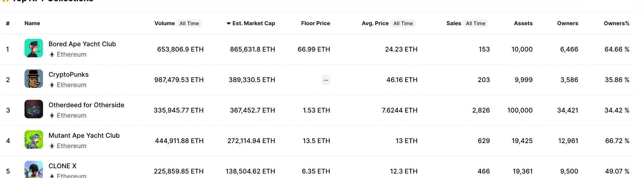The image size is (644, 178).
Task: Click the CryptoPunks collection avatar
Action: tap(34, 79)
